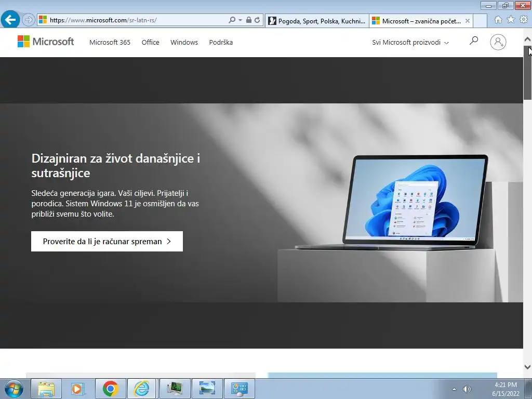The height and width of the screenshot is (399, 532).
Task: Click the scrollbar down arrow
Action: click(x=527, y=367)
